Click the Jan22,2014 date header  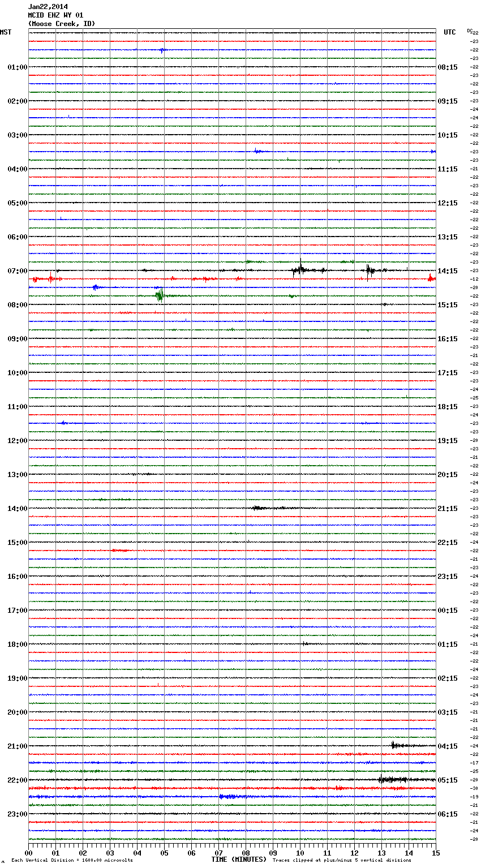[x=48, y=7]
